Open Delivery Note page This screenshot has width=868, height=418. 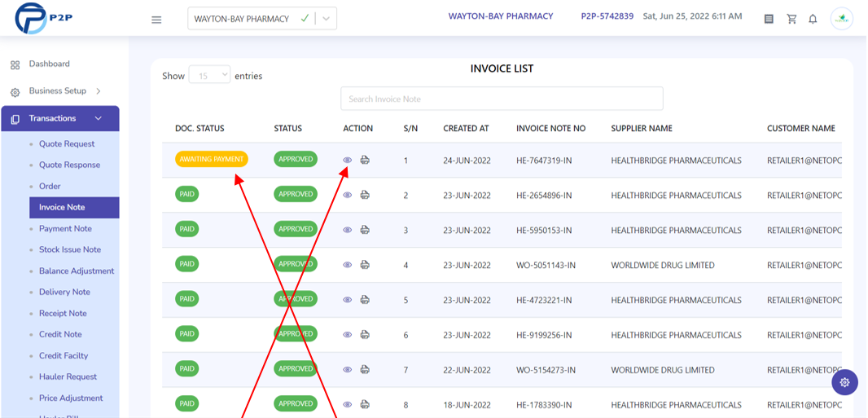point(64,292)
